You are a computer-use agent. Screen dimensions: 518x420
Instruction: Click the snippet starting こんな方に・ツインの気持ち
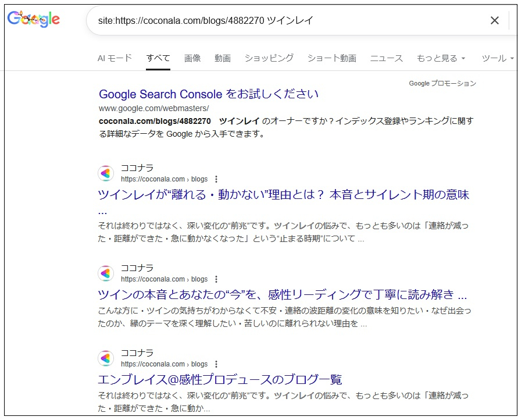[x=284, y=317]
